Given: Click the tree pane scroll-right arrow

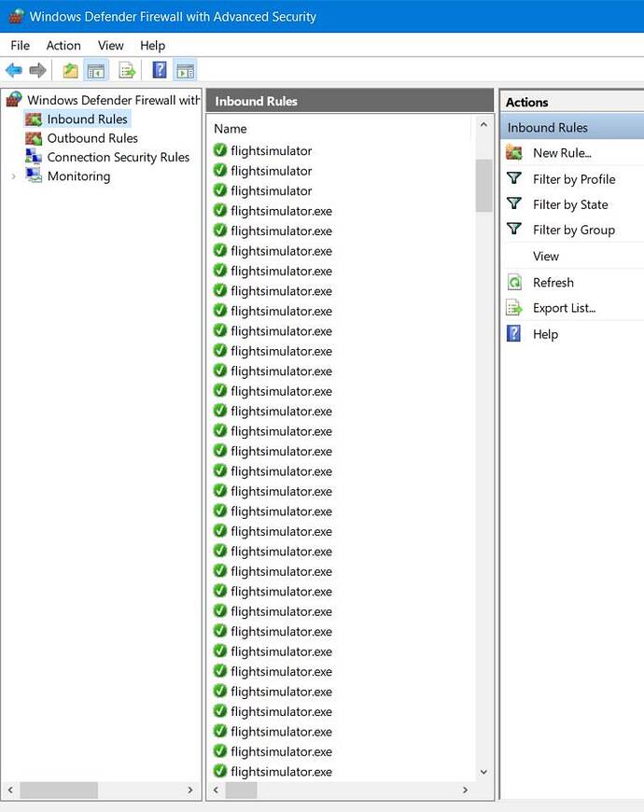Looking at the screenshot, I should click(190, 790).
